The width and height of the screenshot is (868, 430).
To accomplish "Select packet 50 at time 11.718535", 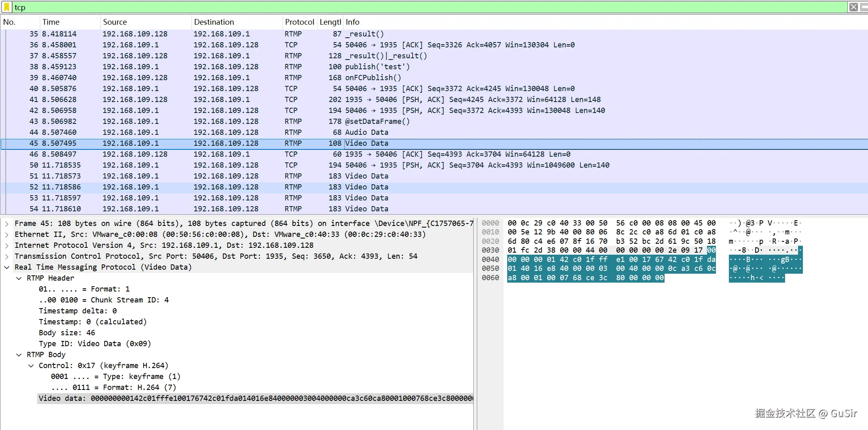I will tap(434, 165).
